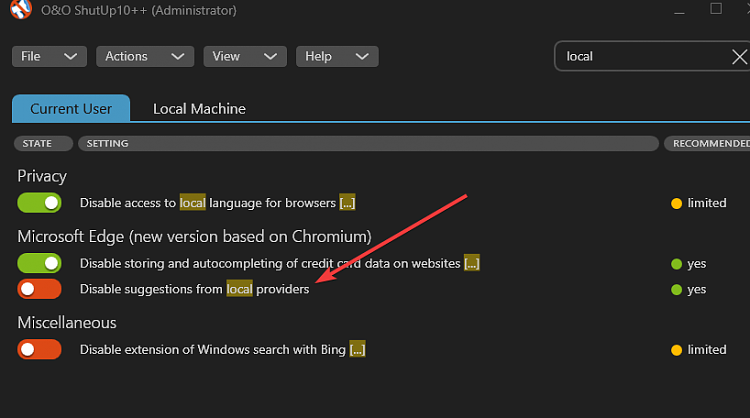Image resolution: width=750 pixels, height=418 pixels.
Task: Open the File dropdown menu
Action: [49, 56]
